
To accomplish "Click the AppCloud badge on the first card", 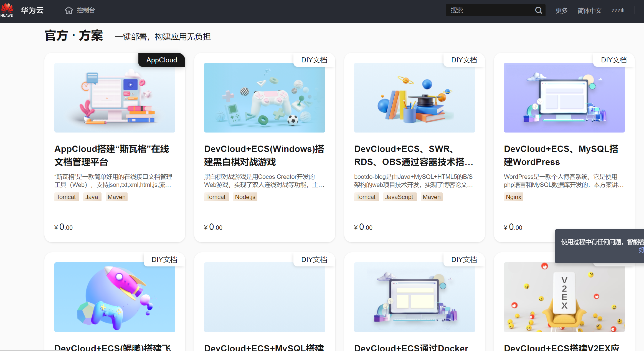I will coord(162,60).
